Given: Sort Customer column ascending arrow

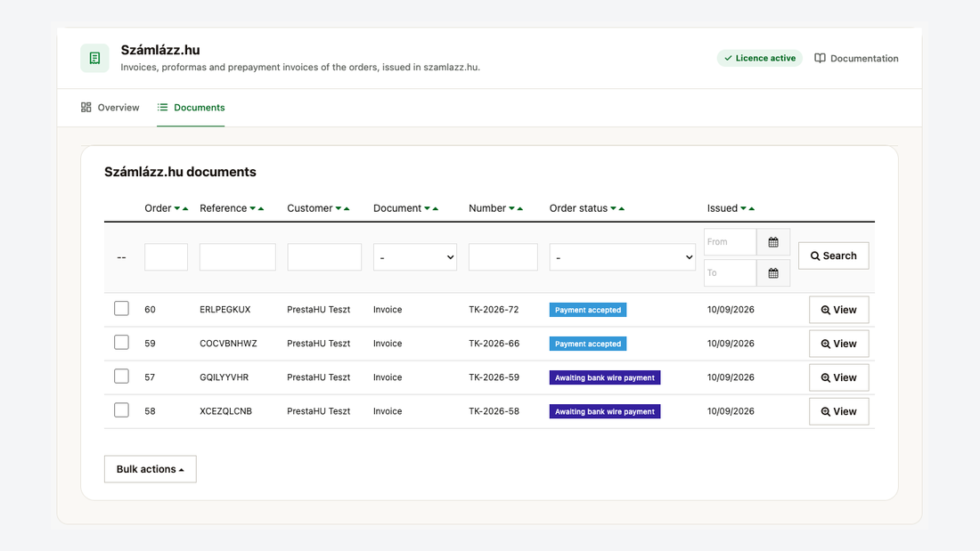Looking at the screenshot, I should coord(347,208).
